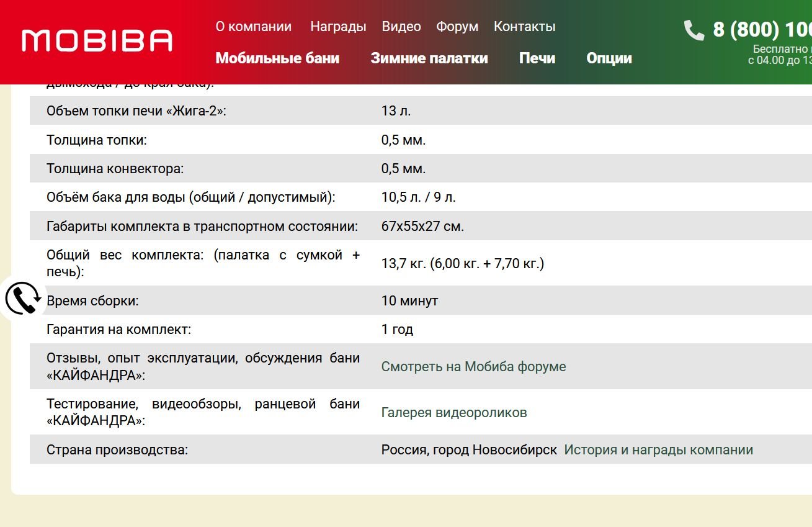Open the Видео menu item
Screen dimensions: 812x527
(401, 27)
